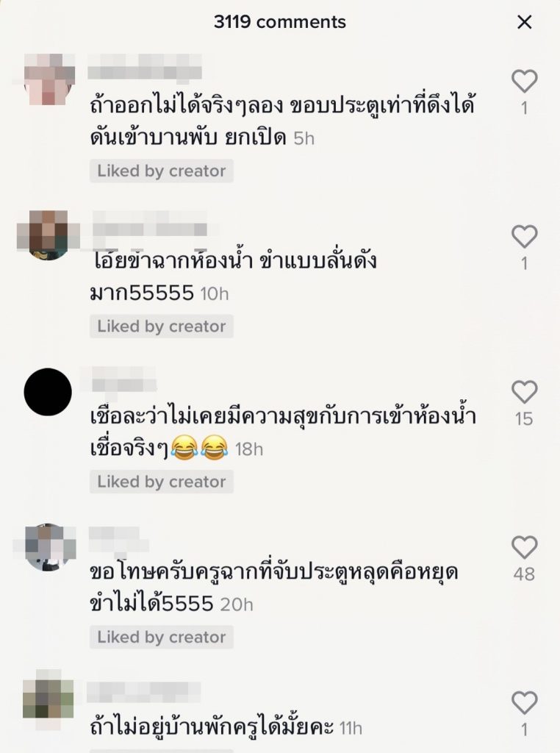The width and height of the screenshot is (560, 753).
Task: Tap 'Liked by creator' badge under 5h comment
Action: 161,171
